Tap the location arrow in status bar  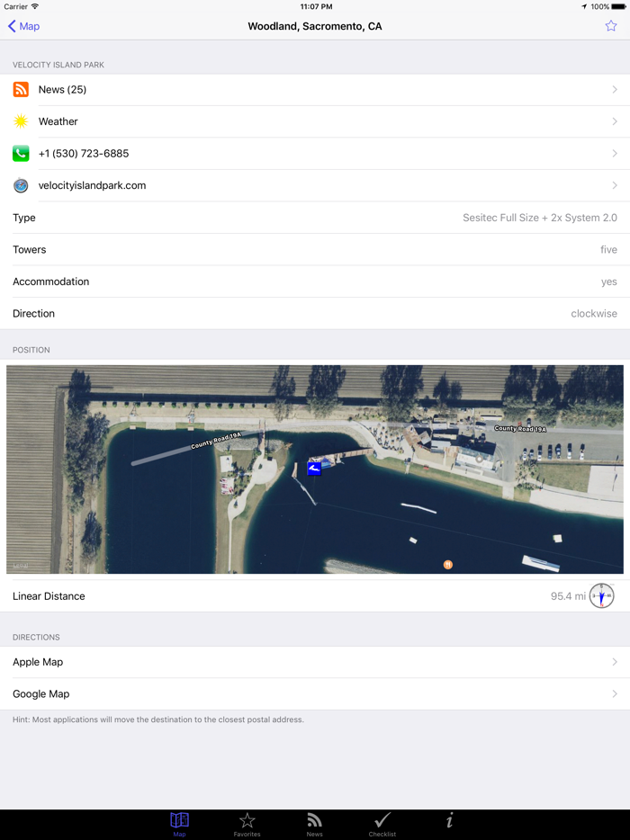(x=584, y=6)
